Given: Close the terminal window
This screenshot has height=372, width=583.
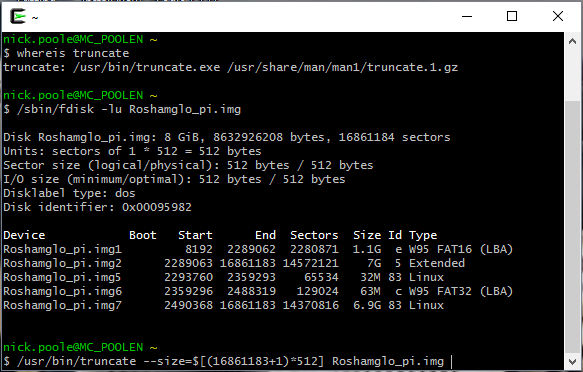Looking at the screenshot, I should (558, 16).
